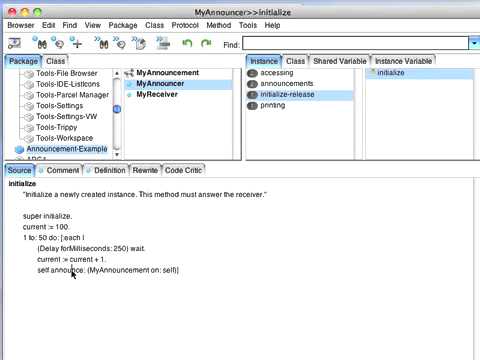Click the double-arrow document toolbar icon
This screenshot has height=360, width=480.
(139, 43)
